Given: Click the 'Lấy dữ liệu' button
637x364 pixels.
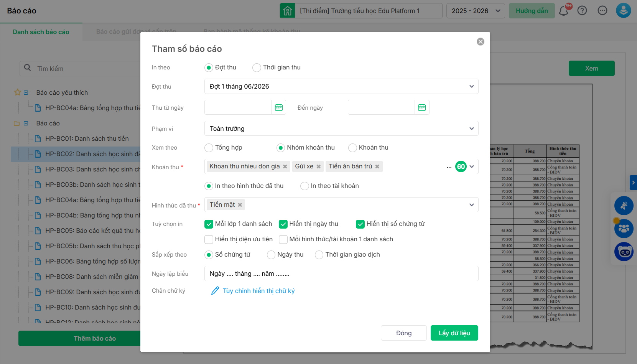Looking at the screenshot, I should click(x=454, y=333).
